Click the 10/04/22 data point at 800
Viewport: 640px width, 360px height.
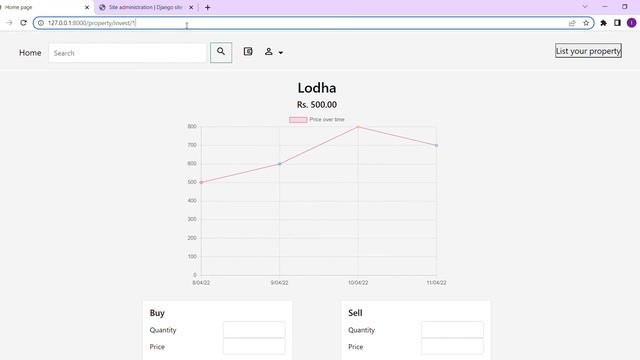(x=358, y=127)
